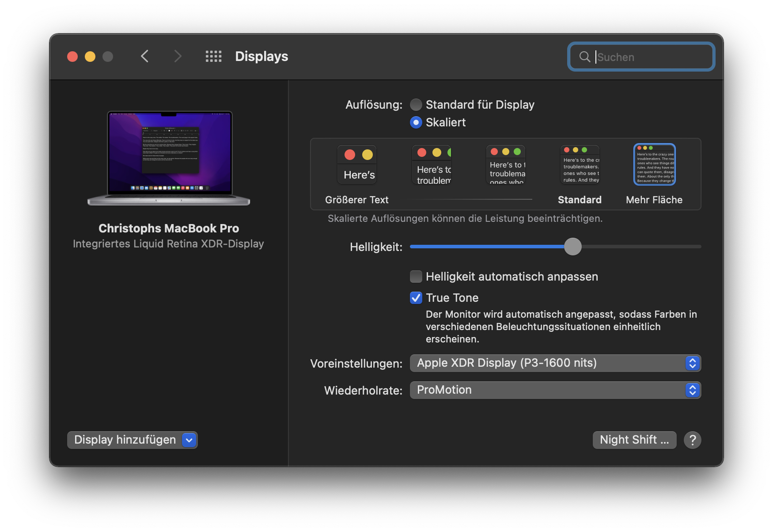Select the MacBook Pro display image
The image size is (773, 532).
tap(169, 158)
